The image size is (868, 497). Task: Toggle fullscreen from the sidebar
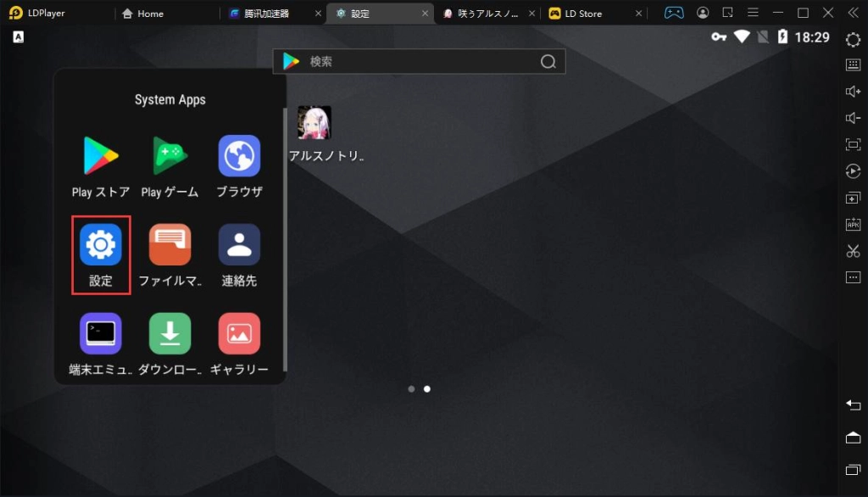(x=853, y=145)
